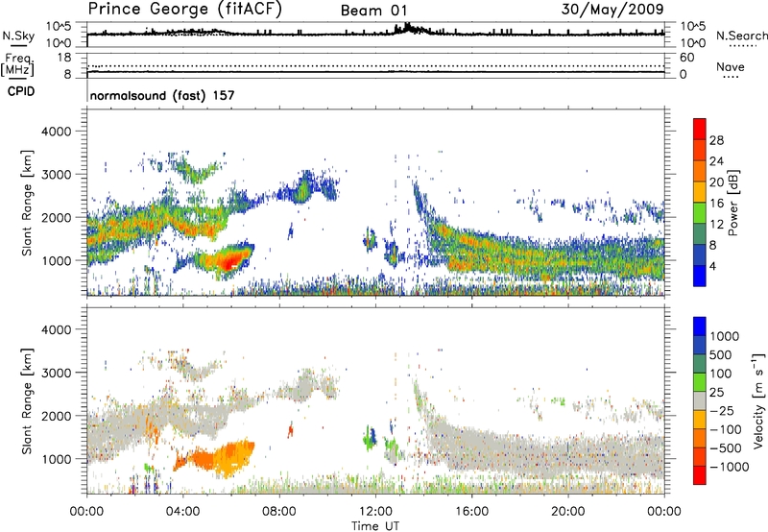The width and height of the screenshot is (768, 532).
Task: Select the "2000" tick on velocity panel
Action: point(56,416)
